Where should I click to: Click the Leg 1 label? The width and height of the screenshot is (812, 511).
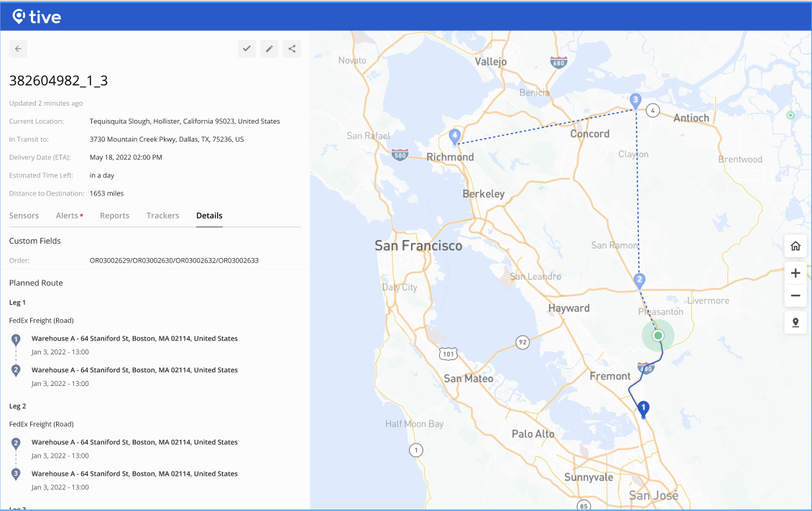17,303
